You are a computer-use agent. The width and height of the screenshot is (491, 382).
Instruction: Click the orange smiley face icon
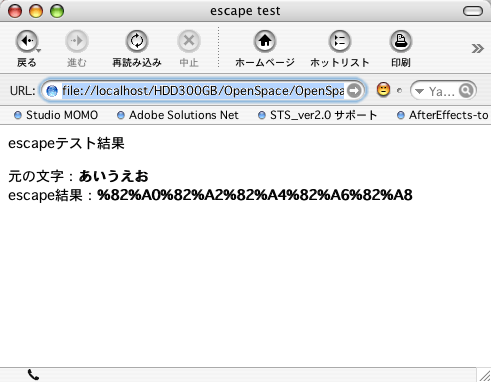tap(383, 90)
